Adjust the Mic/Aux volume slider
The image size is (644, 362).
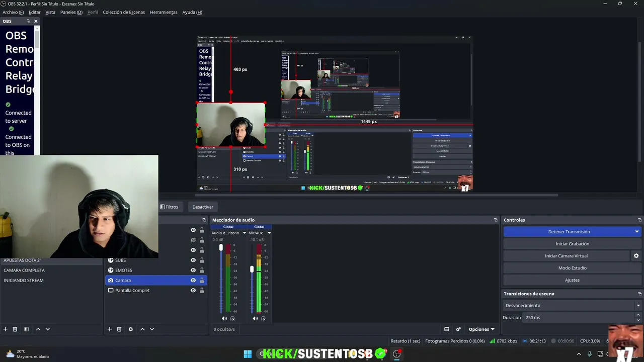point(252,269)
